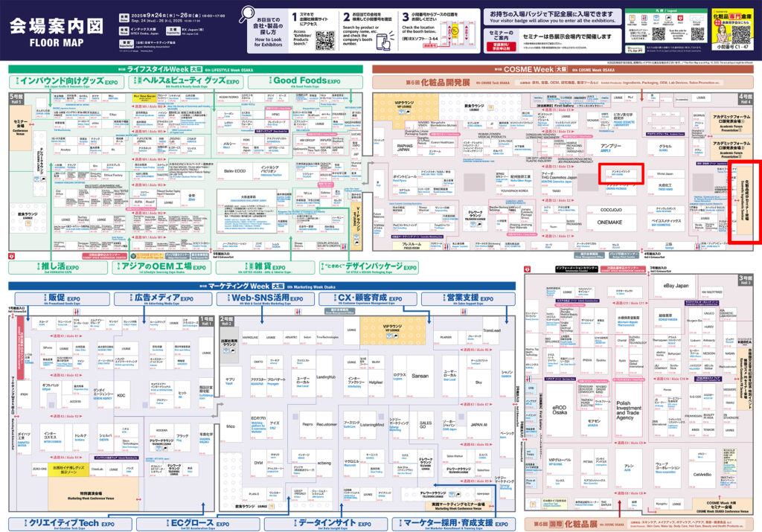Click the visitor badge admission notice banner

pyautogui.click(x=551, y=17)
